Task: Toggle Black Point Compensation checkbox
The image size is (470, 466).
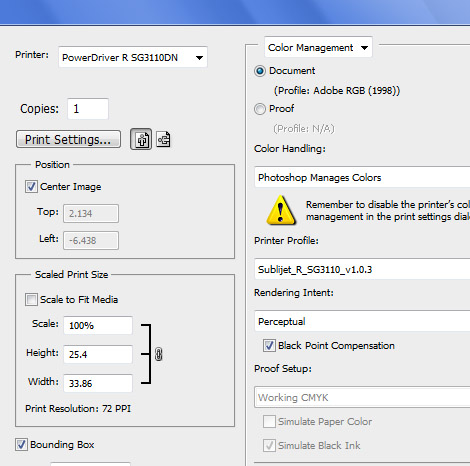Action: click(269, 345)
